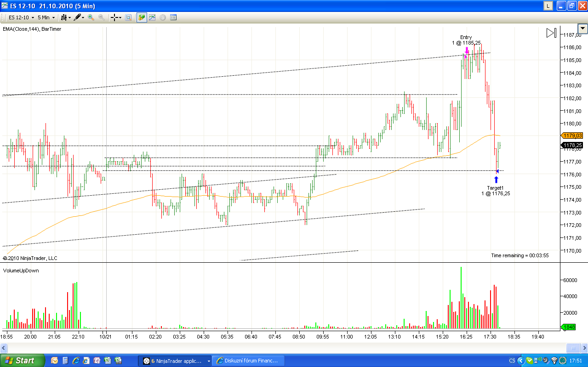This screenshot has height=367, width=588.
Task: Click the 10/21 date label on time axis
Action: (106, 337)
